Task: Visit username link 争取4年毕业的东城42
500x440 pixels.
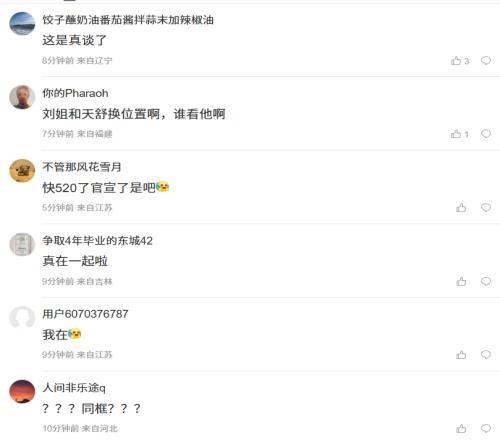Action: tap(97, 240)
